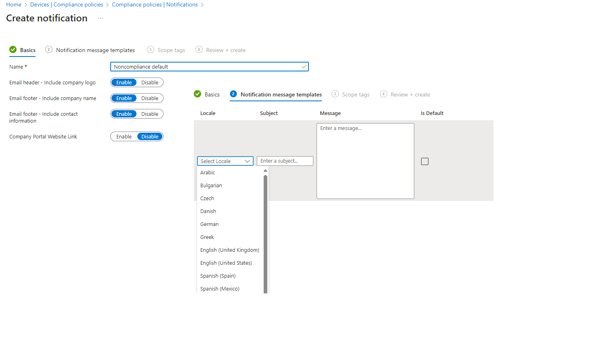Choose English (United States) locale

tap(230, 263)
